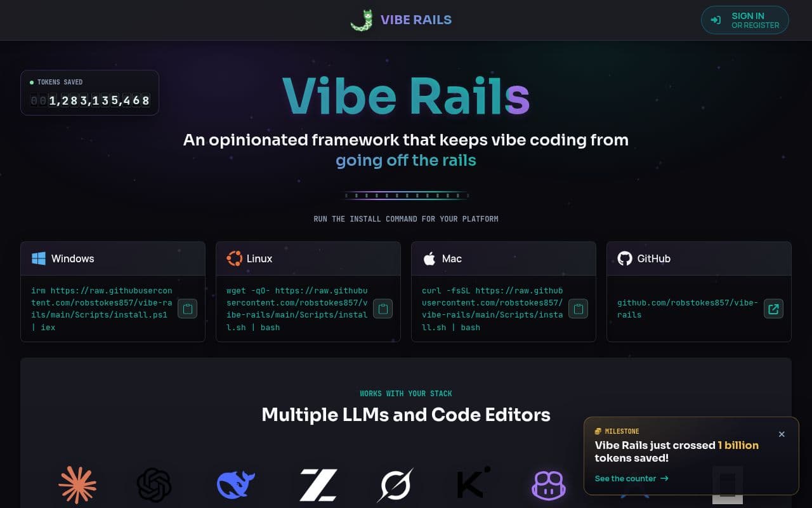Click the GitHub octocat logo icon

pos(625,258)
